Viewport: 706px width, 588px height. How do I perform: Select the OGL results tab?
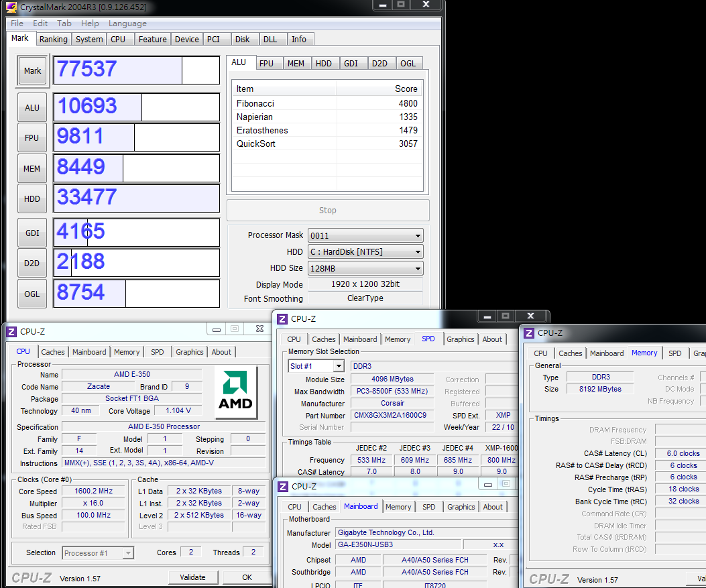[408, 64]
